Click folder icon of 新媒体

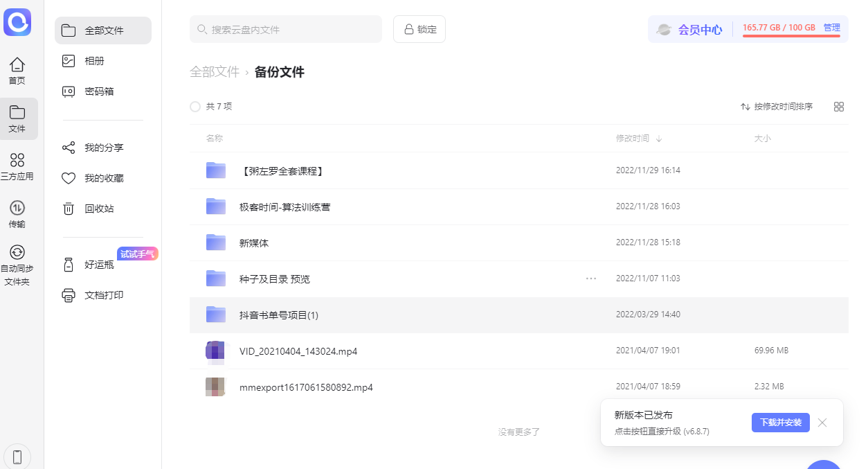coord(216,242)
